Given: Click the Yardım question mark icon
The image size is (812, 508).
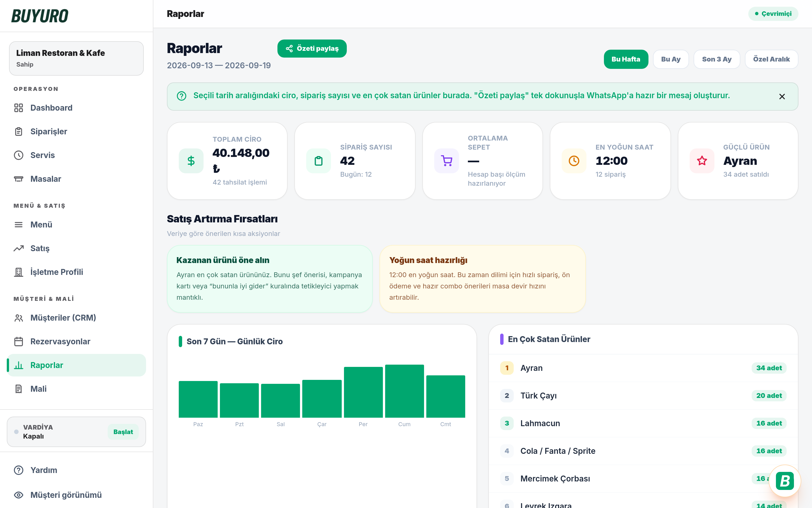Looking at the screenshot, I should coord(18,470).
